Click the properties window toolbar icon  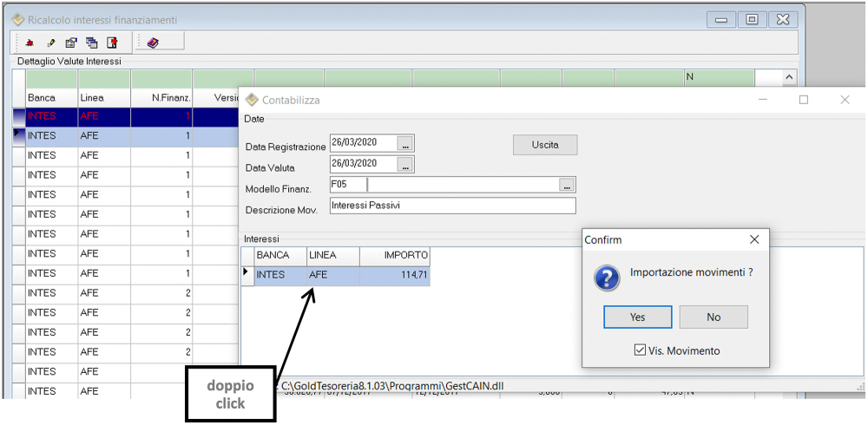click(x=71, y=42)
